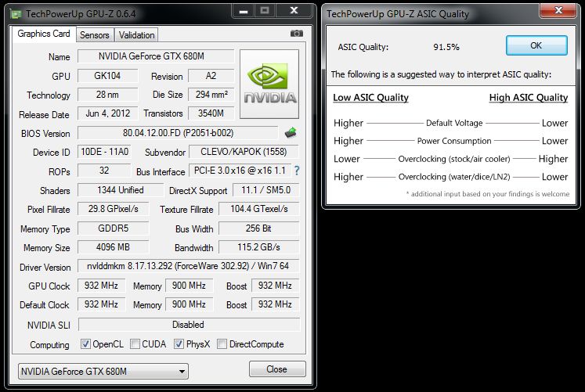Click the Power Consumption text in ASIC dialog
Image resolution: width=585 pixels, height=392 pixels.
(454, 141)
